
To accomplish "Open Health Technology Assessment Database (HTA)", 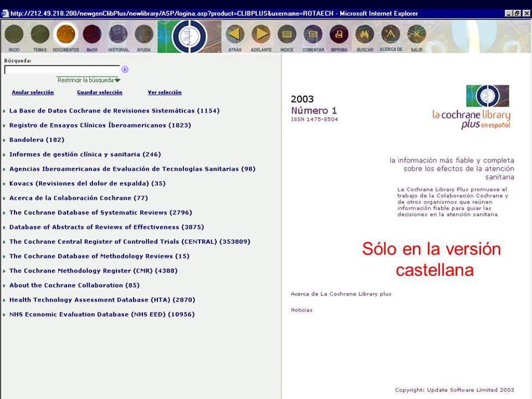I will point(102,300).
